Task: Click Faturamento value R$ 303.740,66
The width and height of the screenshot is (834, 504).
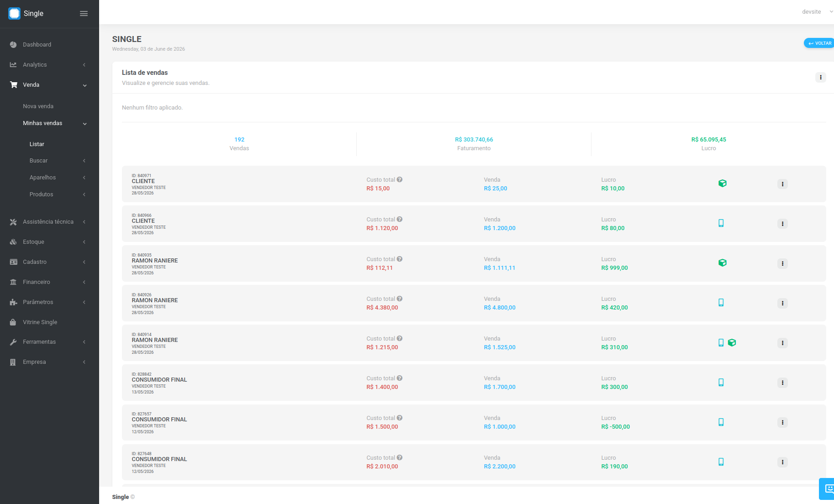Action: coord(474,140)
